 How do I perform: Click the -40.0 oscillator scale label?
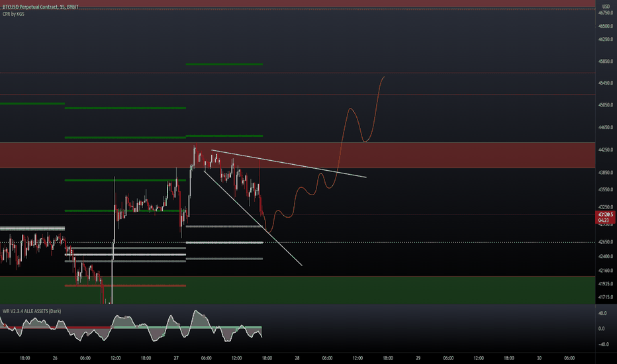[603, 344]
